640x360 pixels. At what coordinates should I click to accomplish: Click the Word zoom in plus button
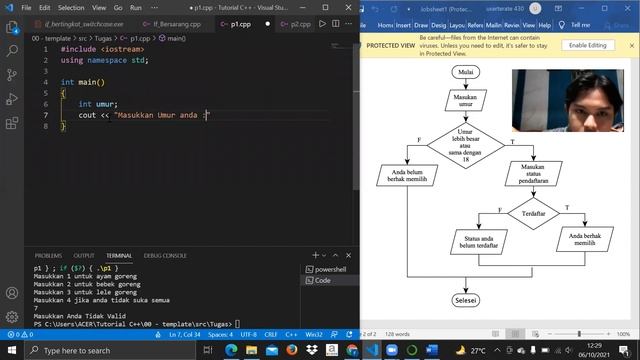click(608, 334)
